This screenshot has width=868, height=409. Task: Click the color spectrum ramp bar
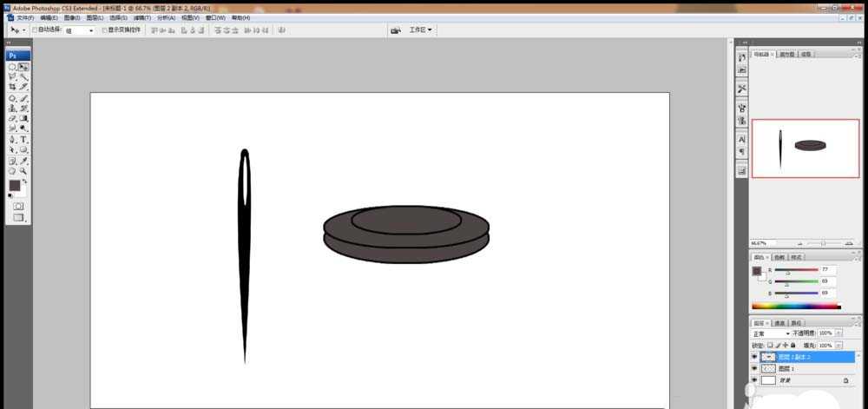click(795, 307)
